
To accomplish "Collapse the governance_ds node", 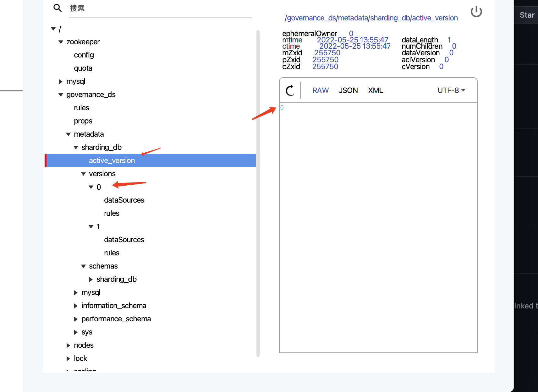I will click(x=60, y=95).
